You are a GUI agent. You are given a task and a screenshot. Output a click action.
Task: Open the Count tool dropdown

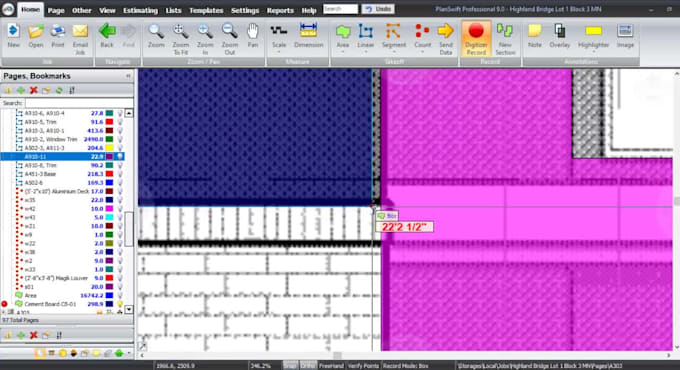(x=422, y=52)
